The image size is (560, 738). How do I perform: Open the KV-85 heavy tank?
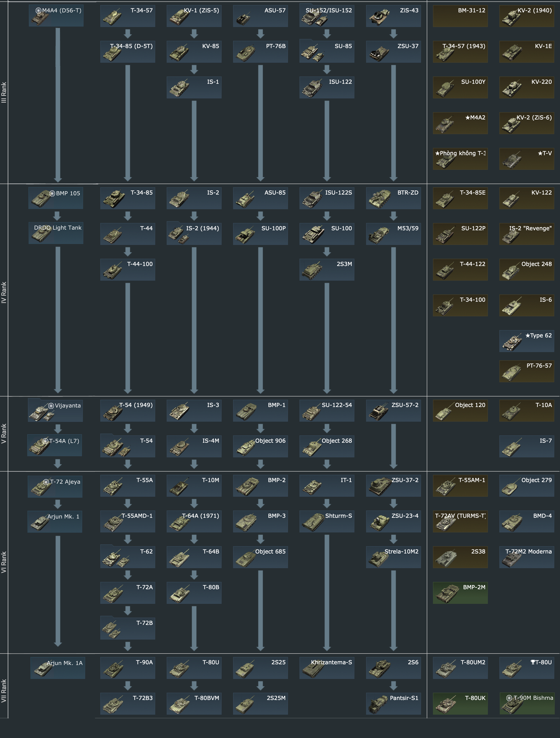[194, 51]
